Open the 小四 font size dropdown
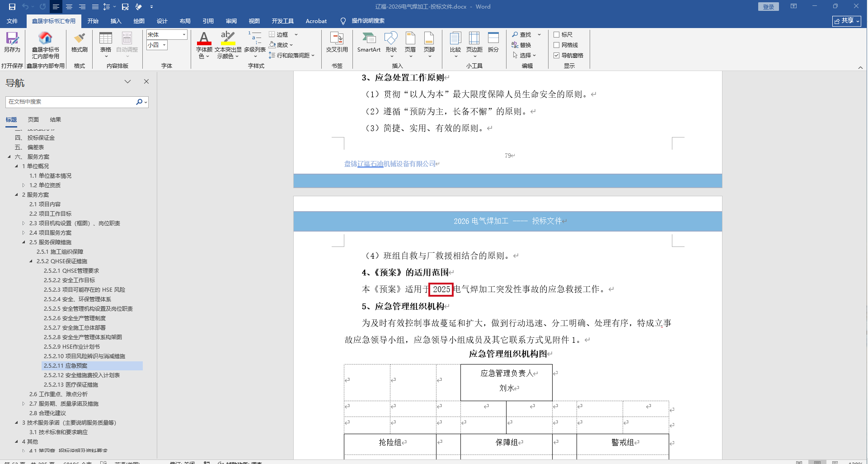This screenshot has width=868, height=464. click(x=164, y=45)
